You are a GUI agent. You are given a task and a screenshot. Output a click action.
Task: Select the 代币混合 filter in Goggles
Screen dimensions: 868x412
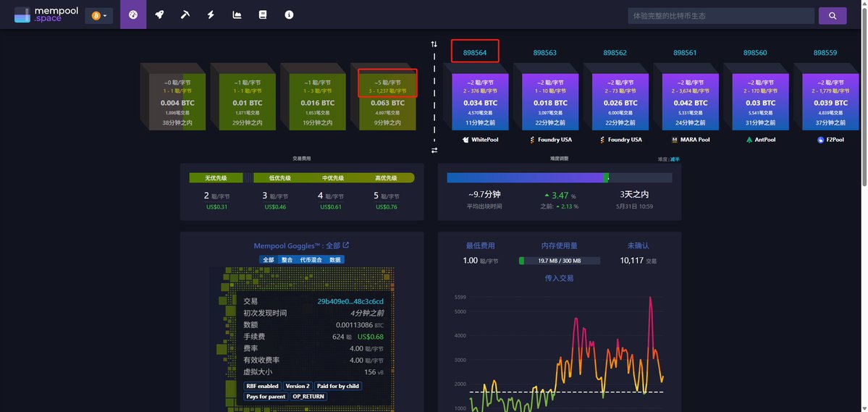pyautogui.click(x=311, y=259)
